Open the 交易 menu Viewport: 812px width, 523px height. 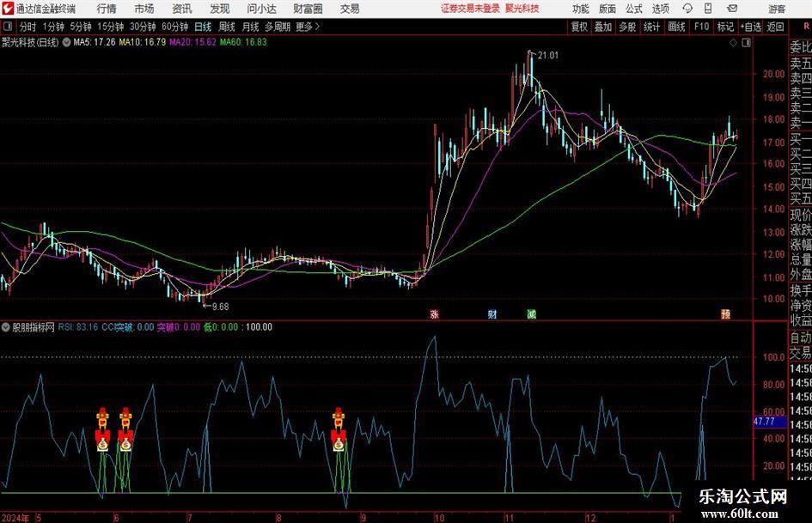coord(350,9)
